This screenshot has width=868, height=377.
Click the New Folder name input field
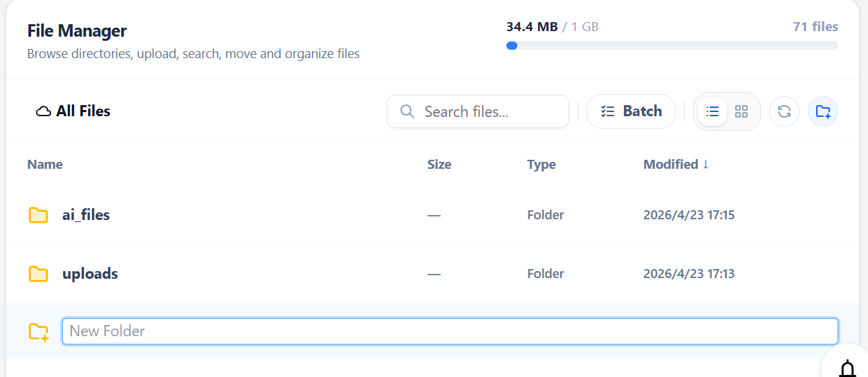[x=450, y=331]
